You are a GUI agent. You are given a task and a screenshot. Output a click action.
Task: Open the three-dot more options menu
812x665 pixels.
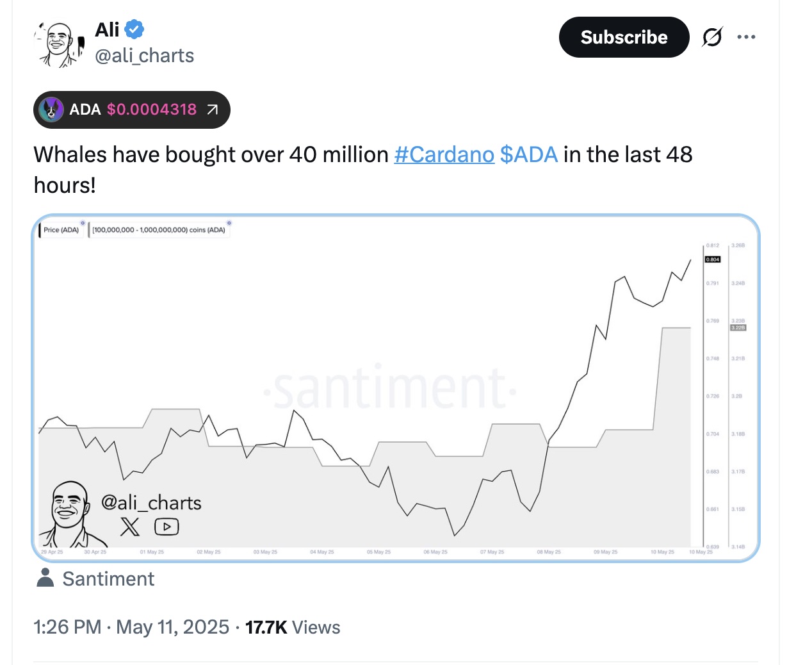(746, 37)
